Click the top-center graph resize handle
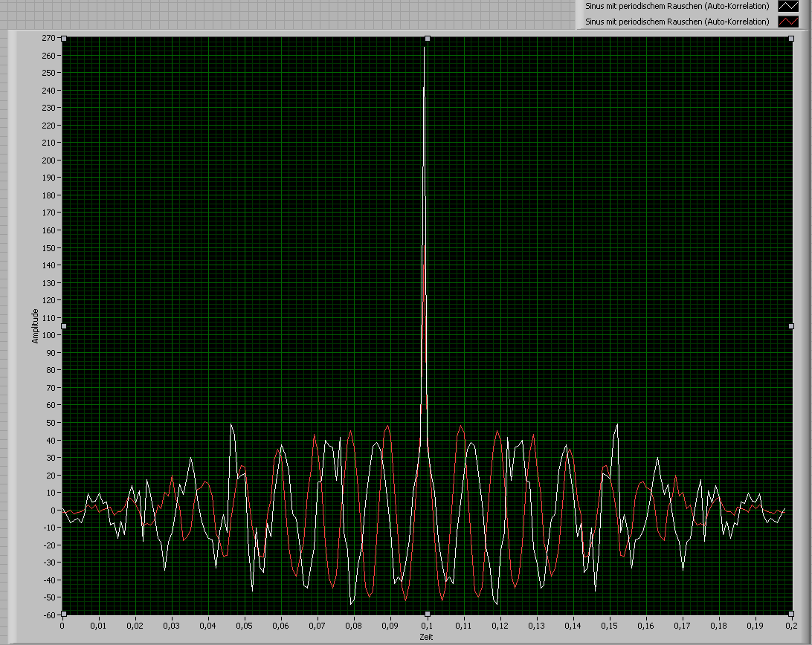Viewport: 812px width, 645px height. [427, 38]
